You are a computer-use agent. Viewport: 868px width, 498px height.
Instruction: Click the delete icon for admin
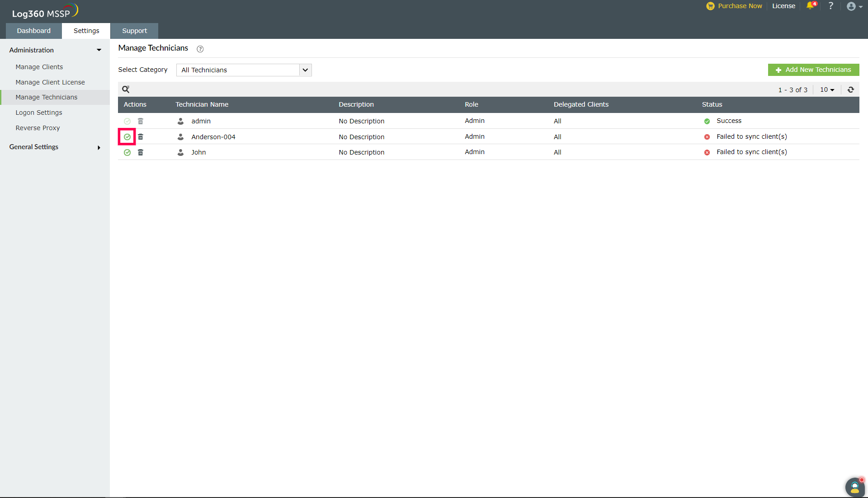140,121
